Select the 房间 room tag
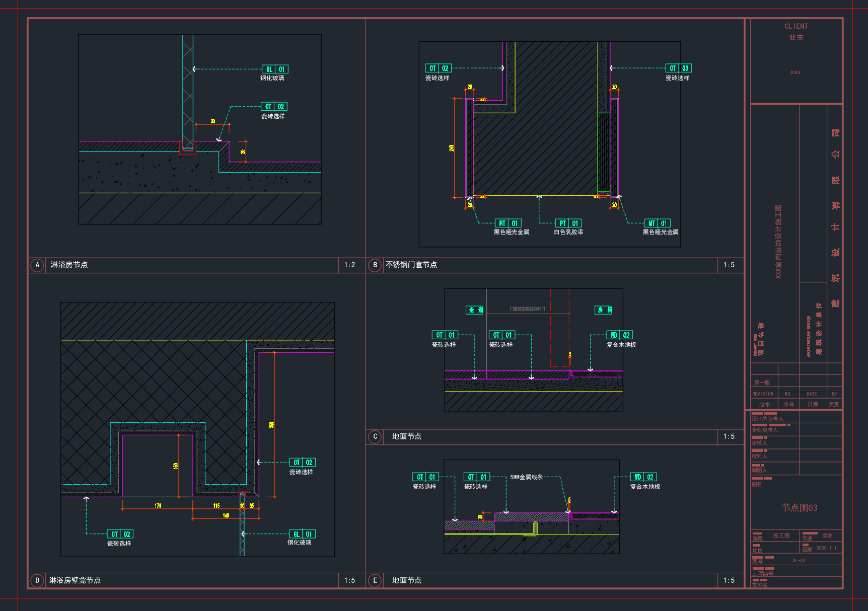The image size is (868, 611). (x=604, y=310)
